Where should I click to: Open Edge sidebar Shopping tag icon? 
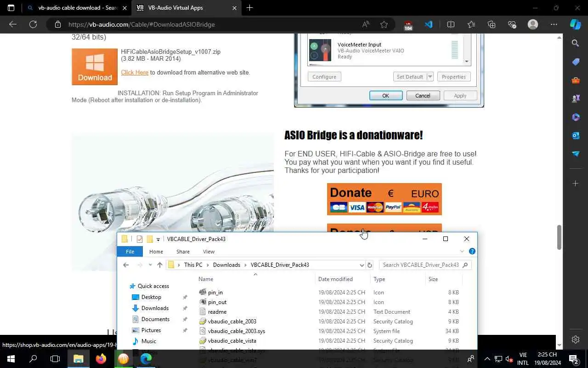point(576,62)
